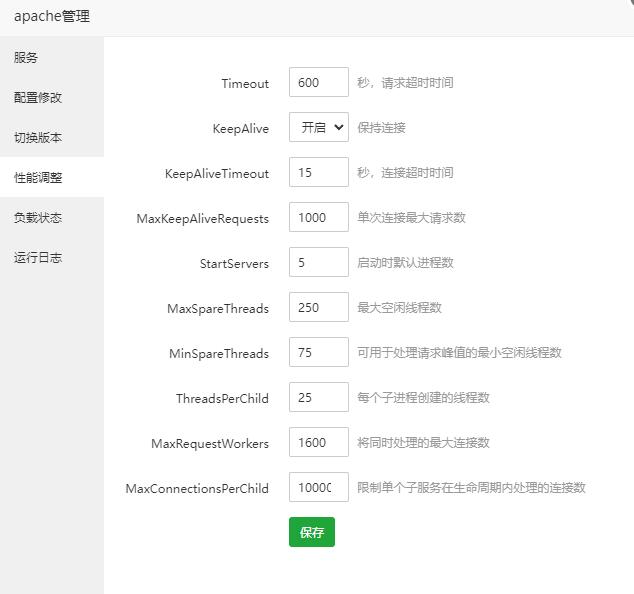Click the MaxRequestWorkers label

(210, 444)
